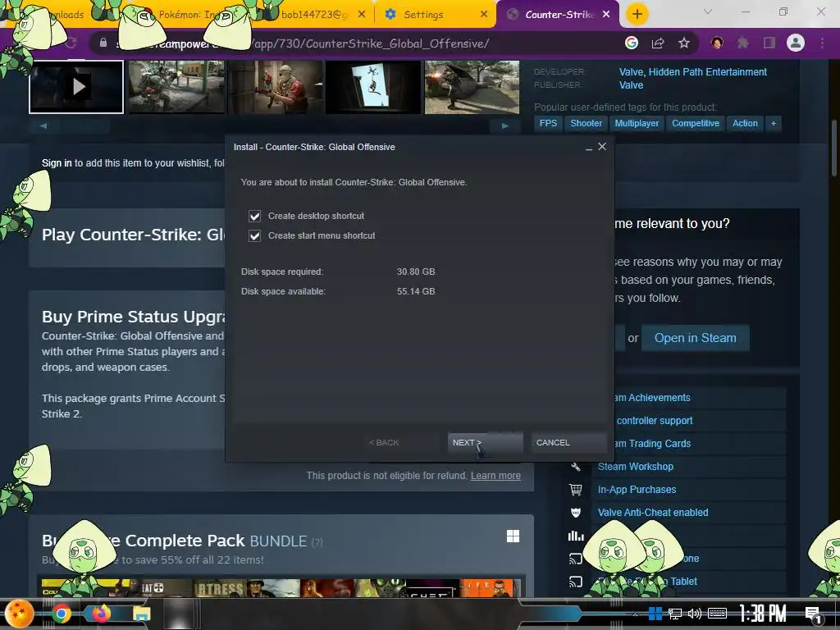Click the Valve Anti-Cheat shield icon
840x630 pixels.
(x=576, y=513)
